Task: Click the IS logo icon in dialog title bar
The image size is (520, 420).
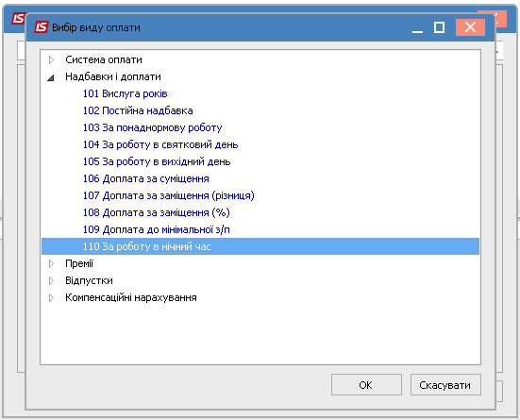Action: [x=42, y=27]
